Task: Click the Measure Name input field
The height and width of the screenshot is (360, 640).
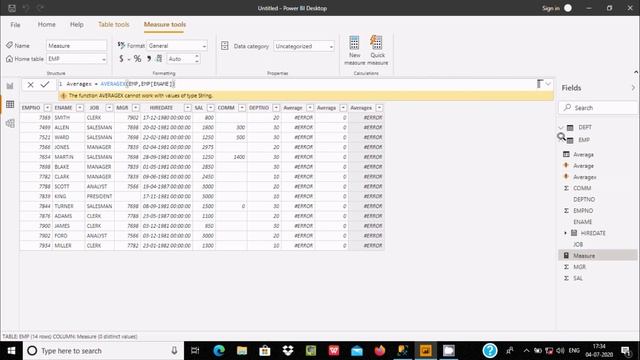Action: (77, 46)
